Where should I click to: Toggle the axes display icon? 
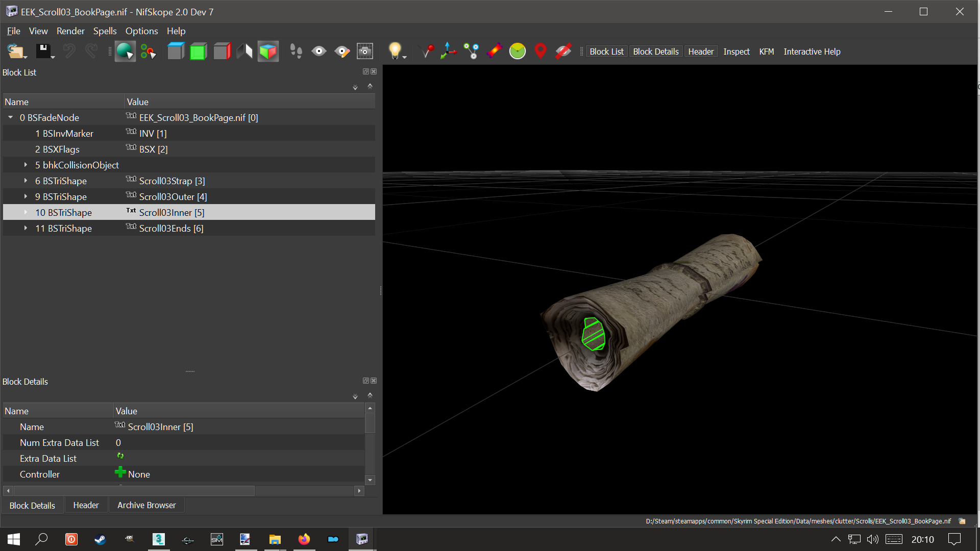[x=448, y=51]
